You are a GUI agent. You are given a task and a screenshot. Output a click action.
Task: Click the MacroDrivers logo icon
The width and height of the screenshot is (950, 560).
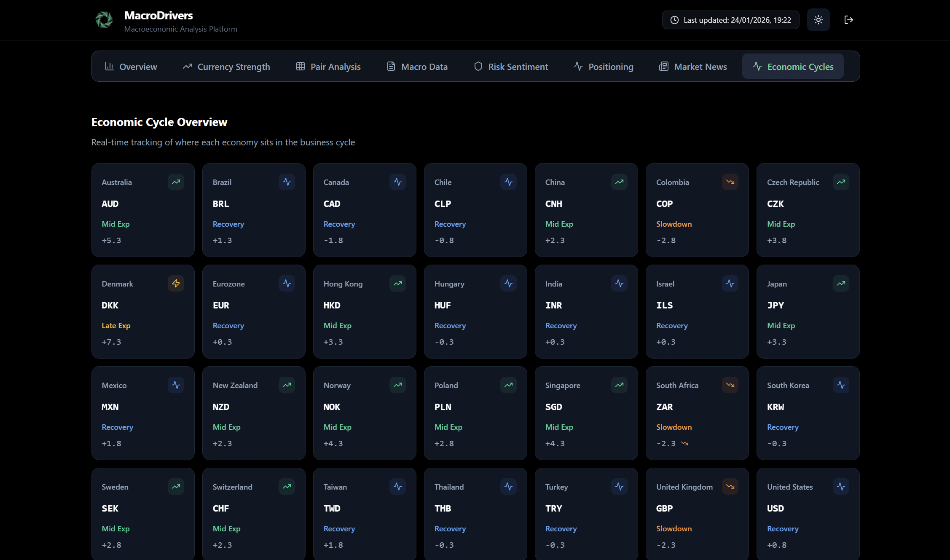click(x=104, y=20)
